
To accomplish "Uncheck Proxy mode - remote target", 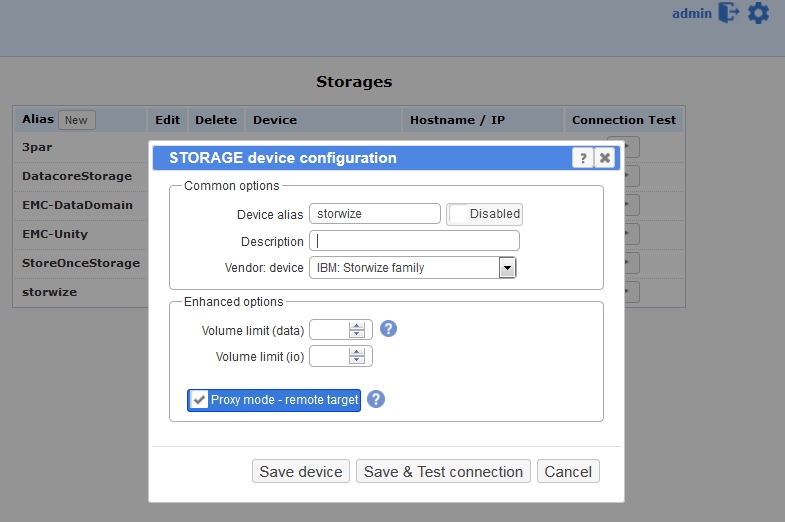I will click(200, 400).
